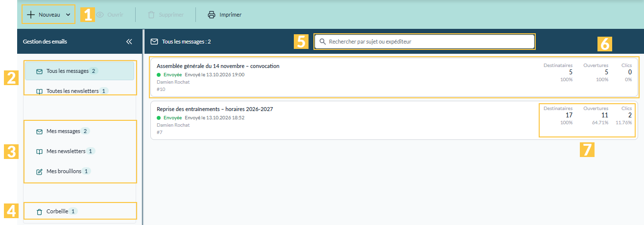Viewport: 644px width, 225px height.
Task: Click the Destinataires value 5
Action: [571, 72]
